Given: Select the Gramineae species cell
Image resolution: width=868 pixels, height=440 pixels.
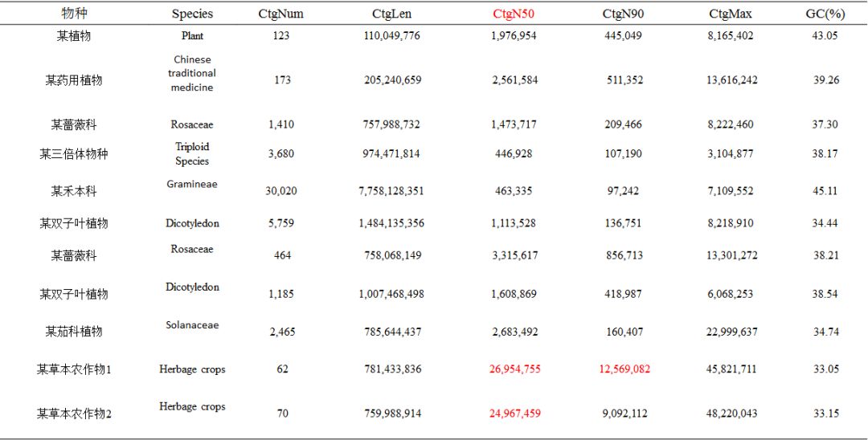Looking at the screenshot, I should (192, 184).
